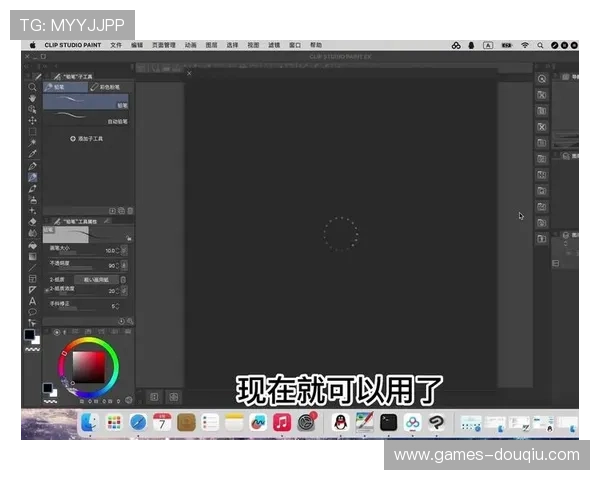Select the Move Layer tool
The height and width of the screenshot is (480, 600).
pyautogui.click(x=33, y=121)
